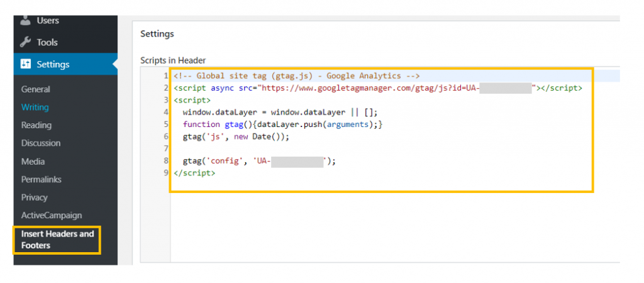644x283 pixels.
Task: Open General settings submenu link
Action: [x=35, y=89]
